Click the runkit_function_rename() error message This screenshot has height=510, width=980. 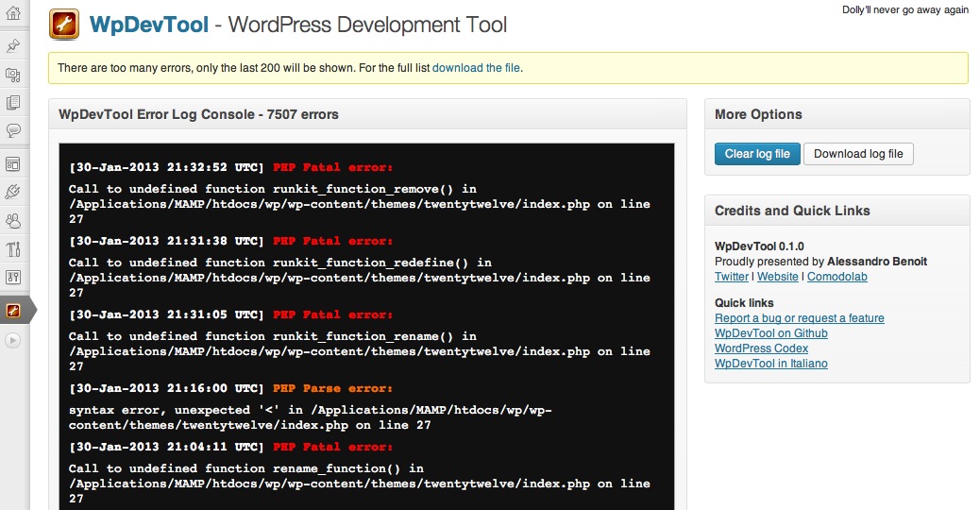(x=360, y=351)
